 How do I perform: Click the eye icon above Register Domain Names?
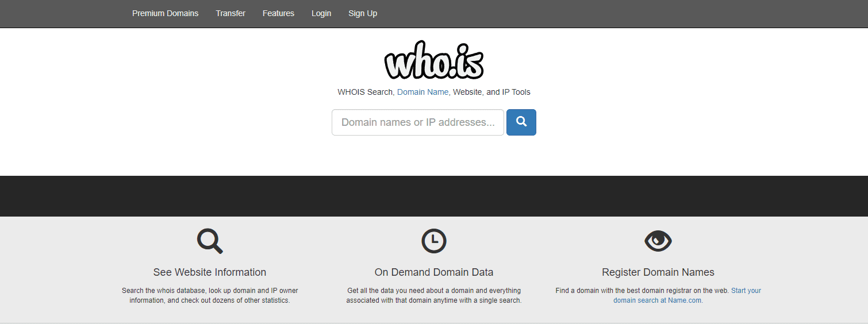(x=658, y=241)
